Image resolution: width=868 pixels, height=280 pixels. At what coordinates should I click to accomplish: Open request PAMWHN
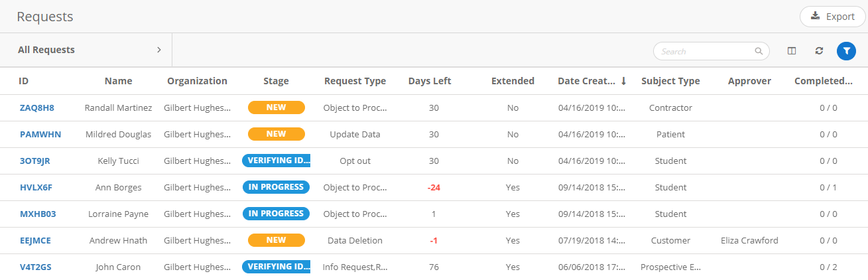coord(40,134)
